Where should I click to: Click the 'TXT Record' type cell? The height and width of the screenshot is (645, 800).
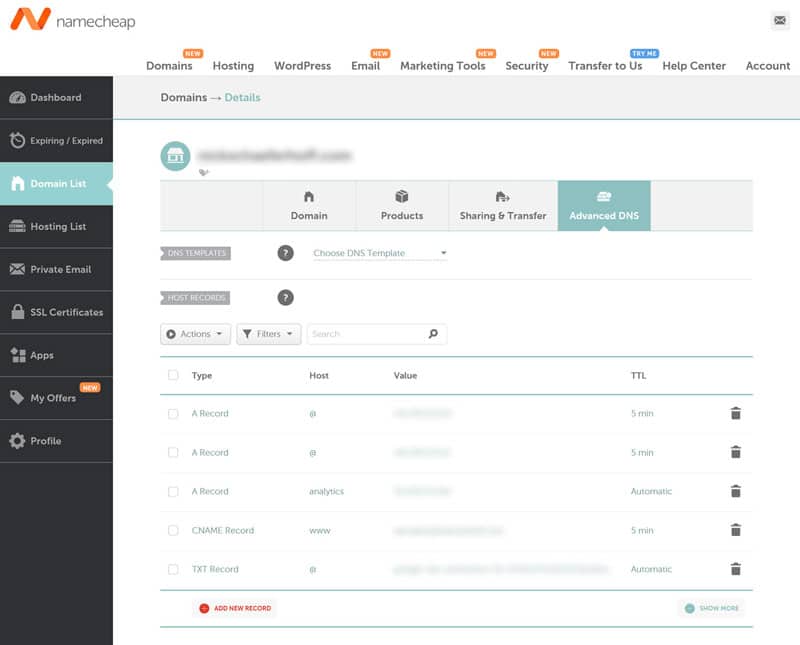215,569
